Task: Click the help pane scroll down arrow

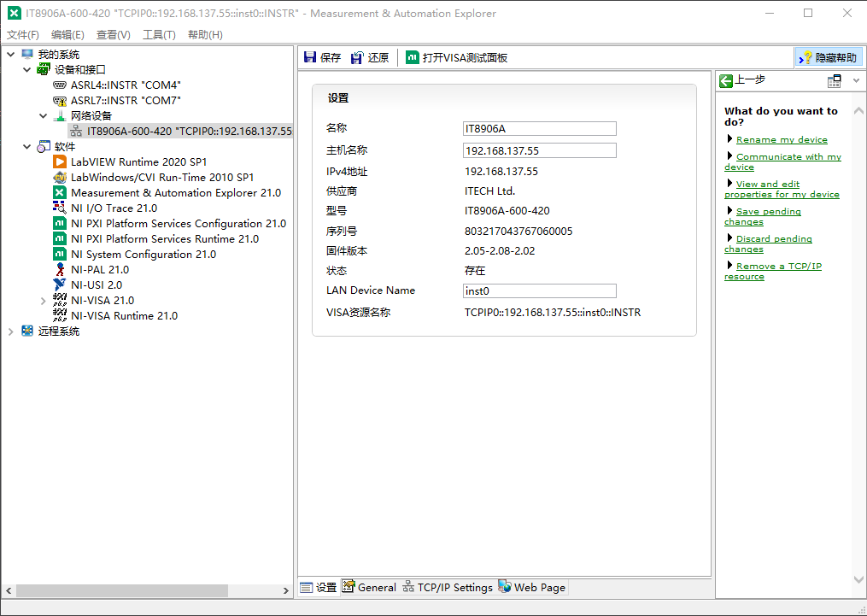Action: 858,579
